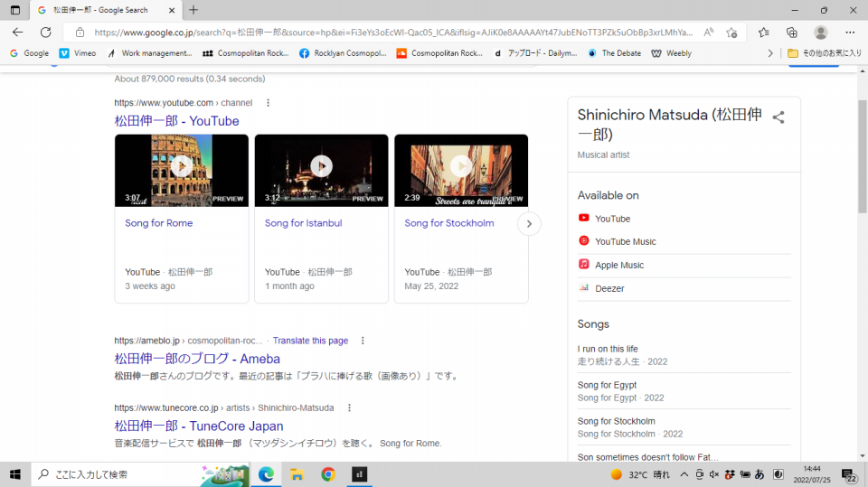Open the Favorites list icon

764,33
